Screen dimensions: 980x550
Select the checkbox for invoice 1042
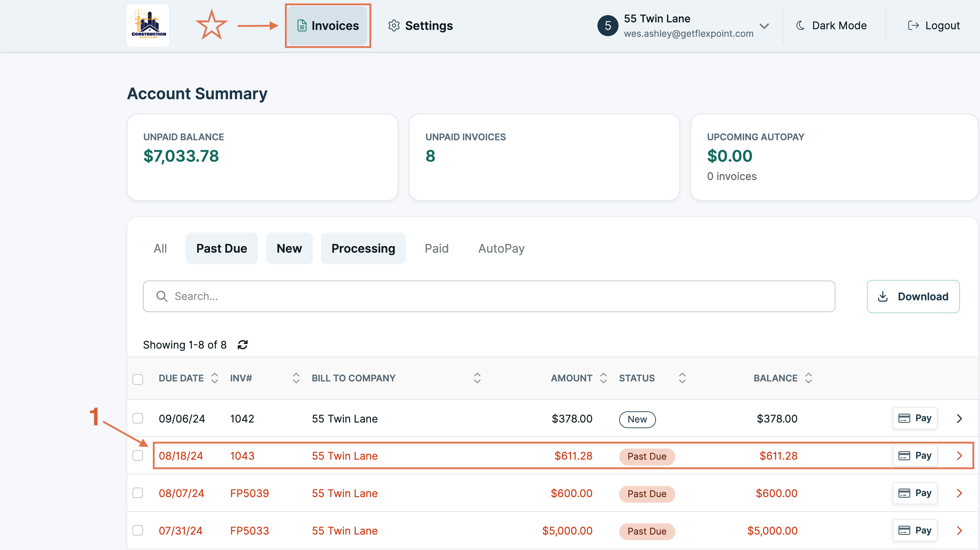(138, 418)
